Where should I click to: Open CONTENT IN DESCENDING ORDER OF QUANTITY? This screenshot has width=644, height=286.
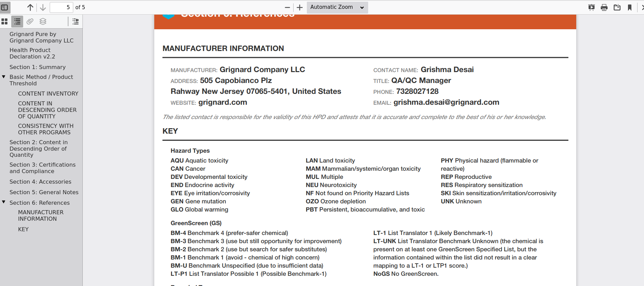(47, 110)
